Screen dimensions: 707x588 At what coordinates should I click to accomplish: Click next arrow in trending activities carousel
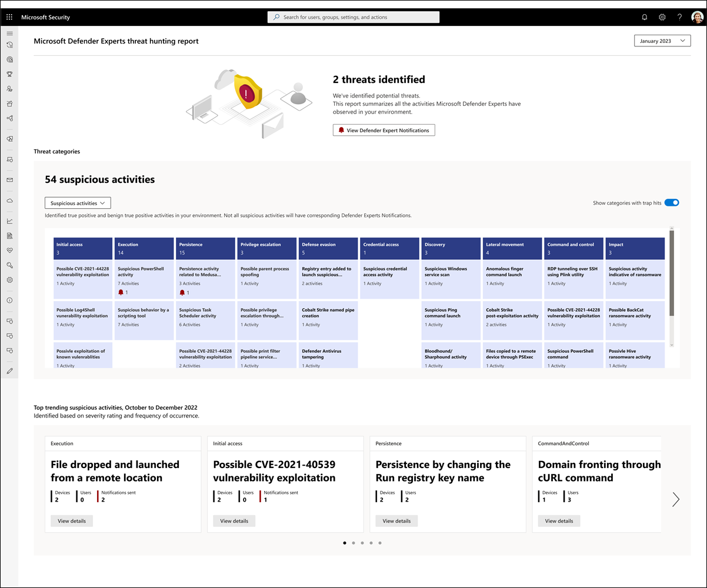[x=676, y=500]
